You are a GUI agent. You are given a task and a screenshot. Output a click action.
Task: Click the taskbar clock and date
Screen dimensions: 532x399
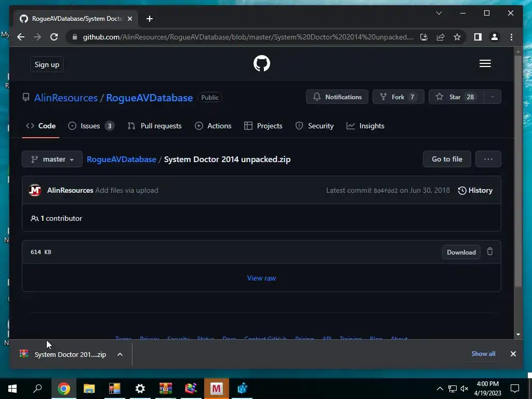487,389
